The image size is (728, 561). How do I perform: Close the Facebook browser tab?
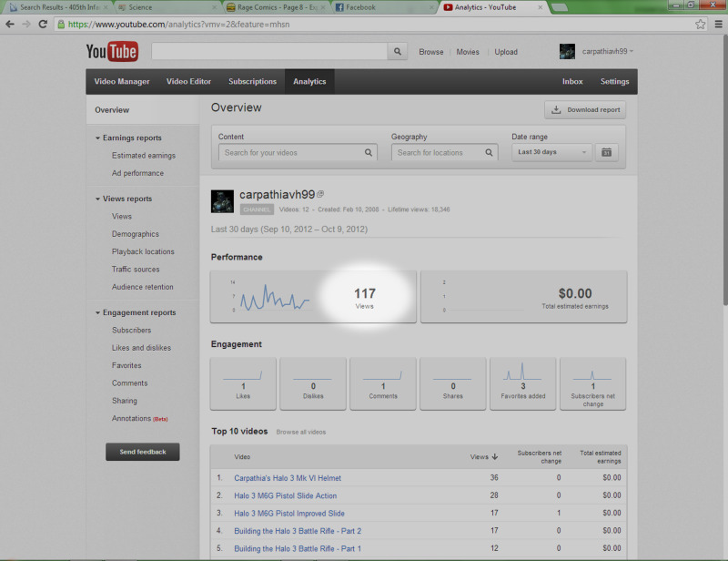coord(430,7)
